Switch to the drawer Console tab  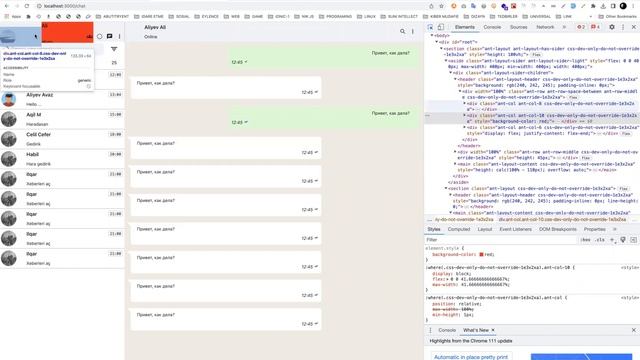click(x=447, y=330)
